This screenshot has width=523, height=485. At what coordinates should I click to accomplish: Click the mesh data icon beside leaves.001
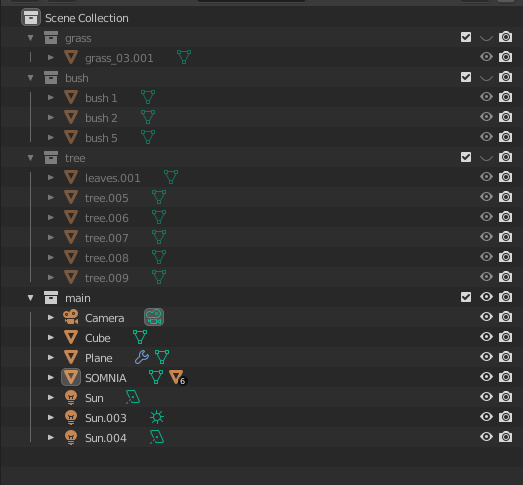pos(171,177)
